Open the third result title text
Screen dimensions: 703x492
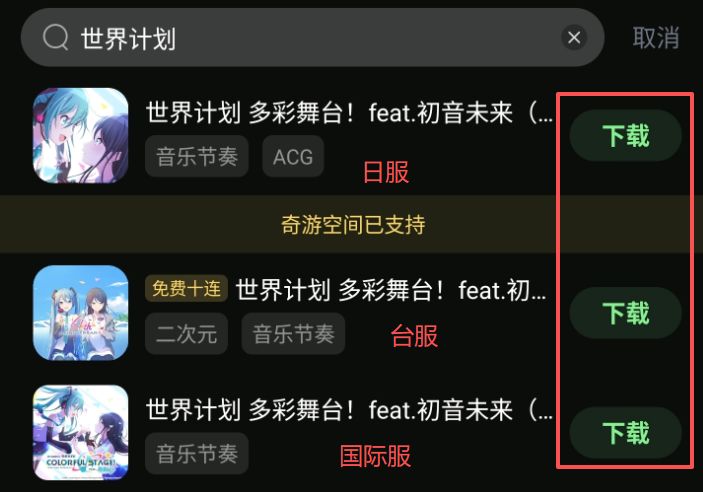click(350, 409)
